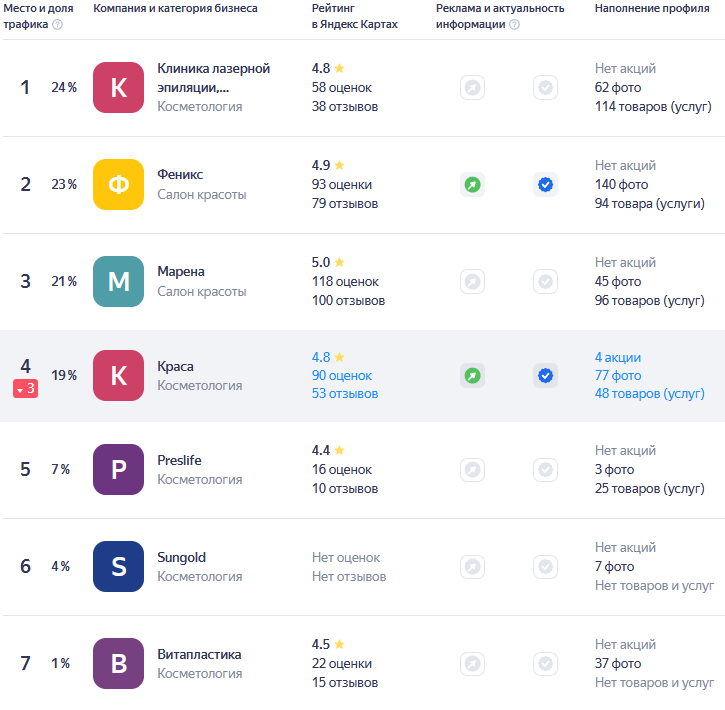Click the '19 %' traffic share value
This screenshot has height=710, width=725.
point(64,375)
